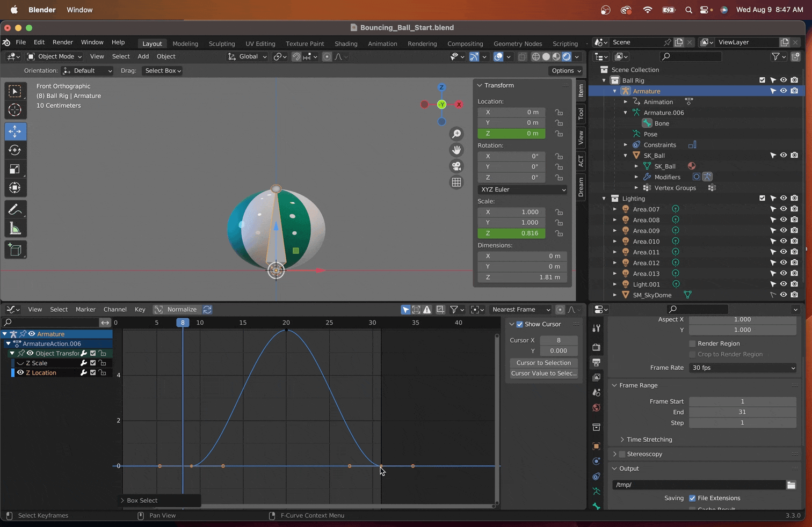Toggle Show Cursor checkbox
Viewport: 812px width, 527px height.
(x=519, y=324)
